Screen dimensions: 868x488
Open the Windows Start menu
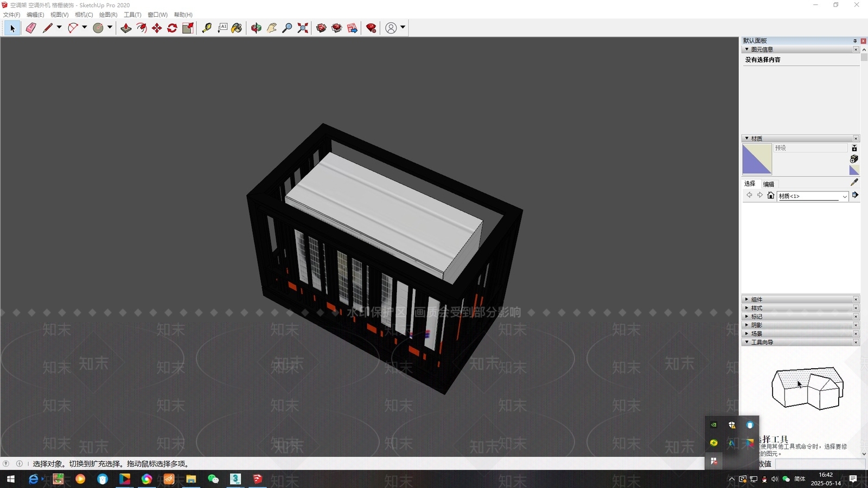pos(10,479)
